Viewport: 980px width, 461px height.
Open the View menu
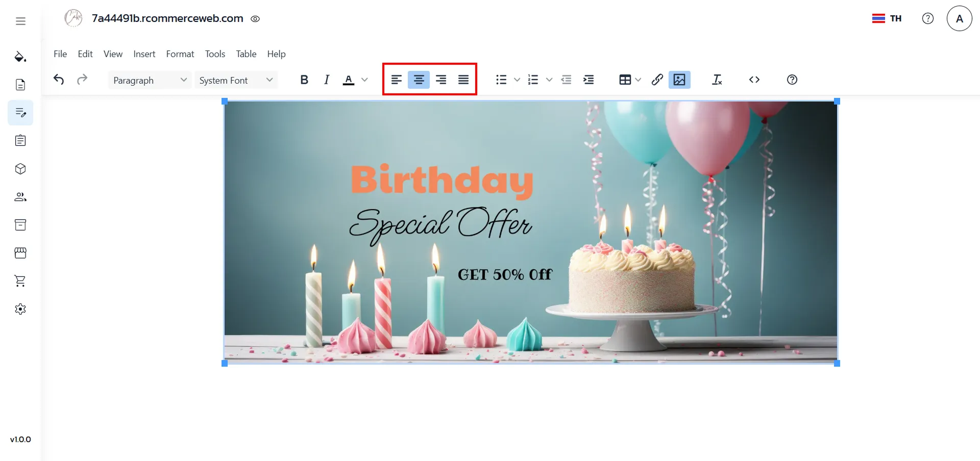click(113, 54)
